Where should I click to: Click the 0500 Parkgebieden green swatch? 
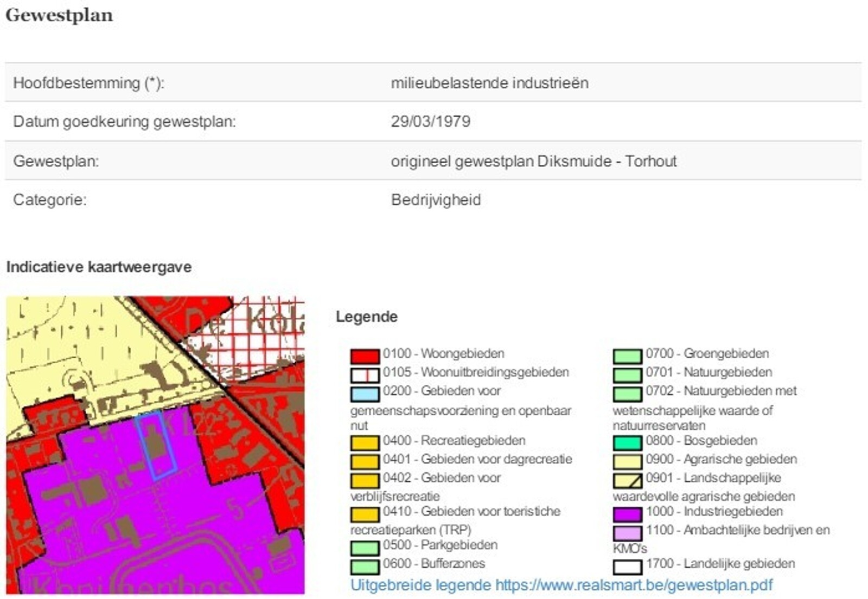tap(365, 548)
